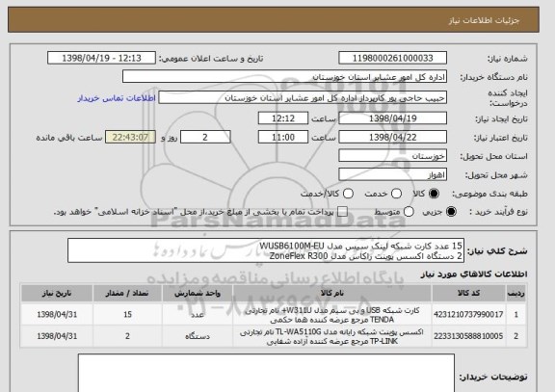The width and height of the screenshot is (555, 392).
Task: Click the validity date field 1398/04/22
Action: click(392, 137)
